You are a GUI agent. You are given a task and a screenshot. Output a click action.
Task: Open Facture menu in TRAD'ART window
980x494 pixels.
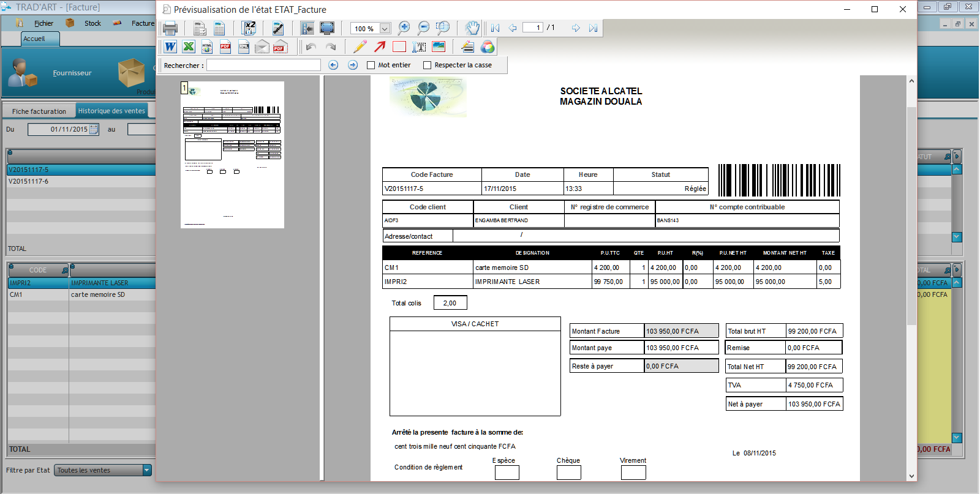click(x=143, y=23)
